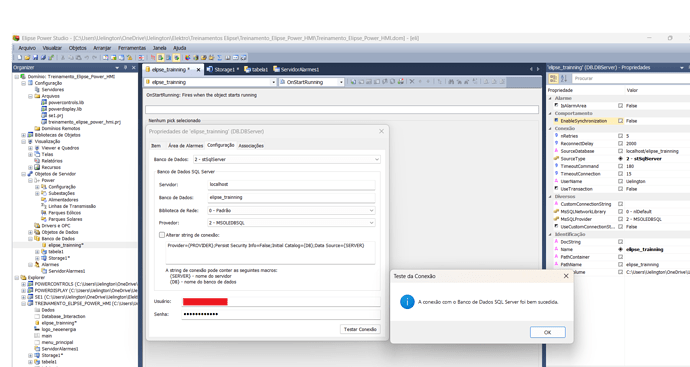Click the Save All icon in main toolbar
The width and height of the screenshot is (690, 367).
coord(43,57)
